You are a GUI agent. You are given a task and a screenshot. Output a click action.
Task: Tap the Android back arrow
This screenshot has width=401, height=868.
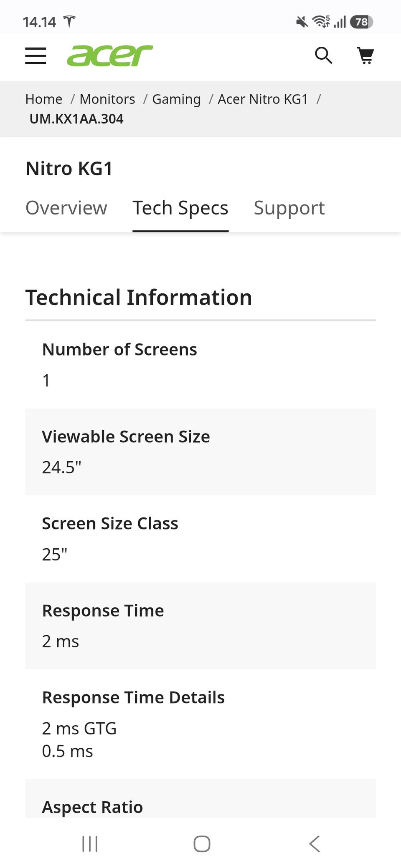pos(315,844)
